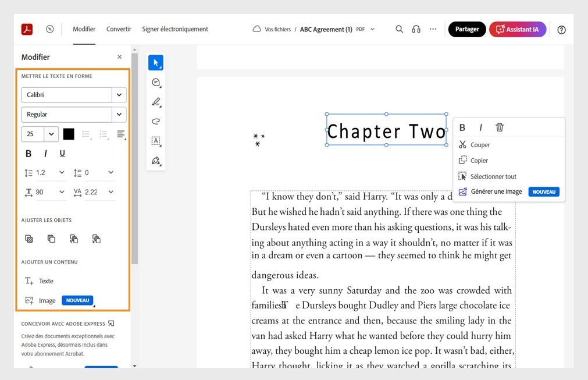This screenshot has width=588, height=380.
Task: Click the cloud storage icon
Action: point(256,29)
